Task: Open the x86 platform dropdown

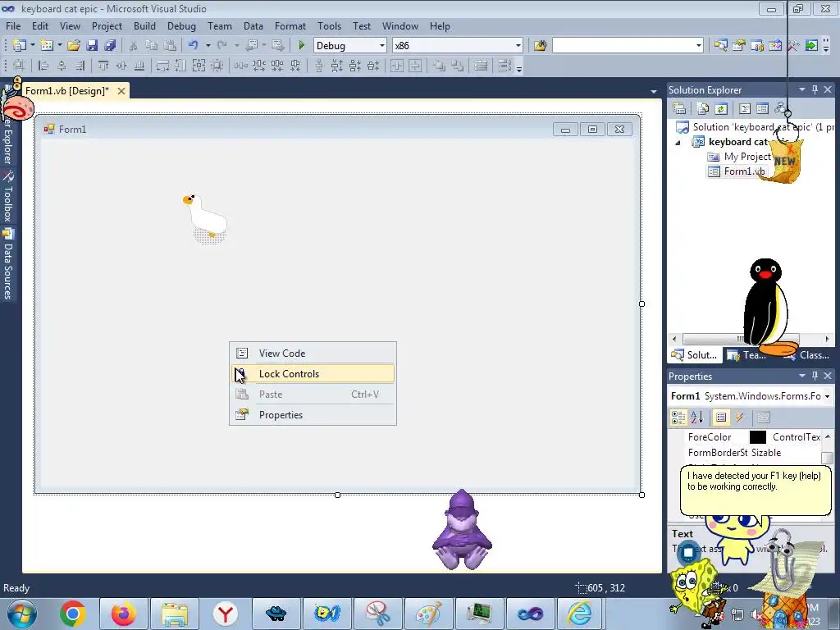Action: [x=518, y=46]
